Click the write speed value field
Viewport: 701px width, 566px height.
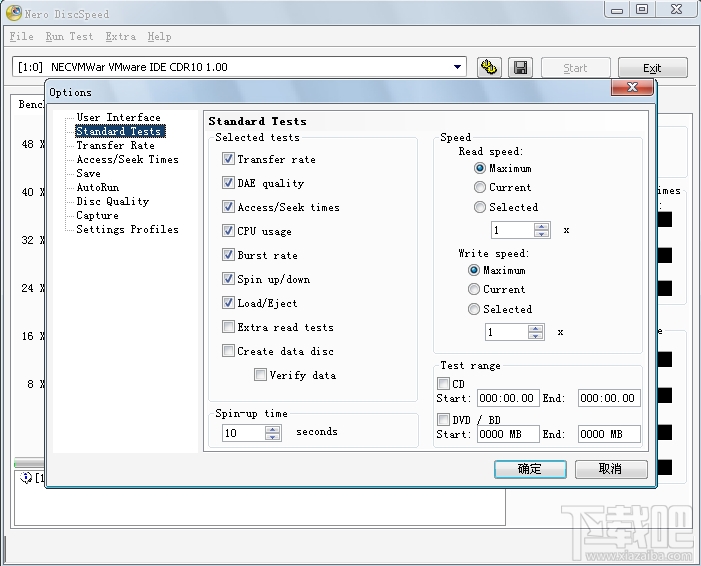point(507,332)
